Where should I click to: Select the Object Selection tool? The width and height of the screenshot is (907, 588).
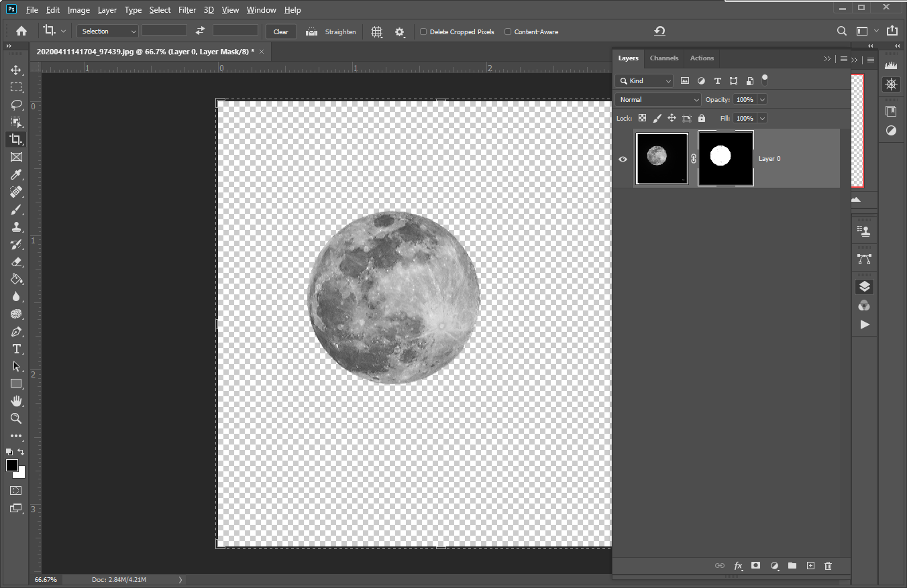(x=16, y=122)
